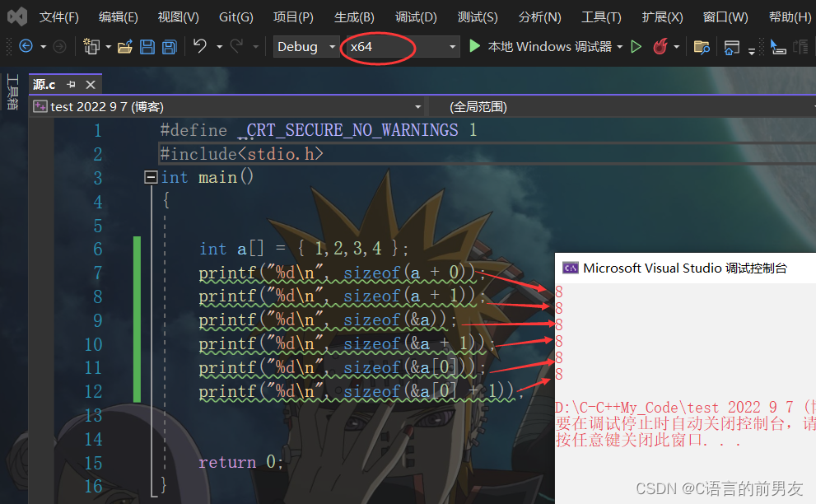Open the 帮助(H) menu
Viewport: 816px width, 504px height.
(x=790, y=17)
